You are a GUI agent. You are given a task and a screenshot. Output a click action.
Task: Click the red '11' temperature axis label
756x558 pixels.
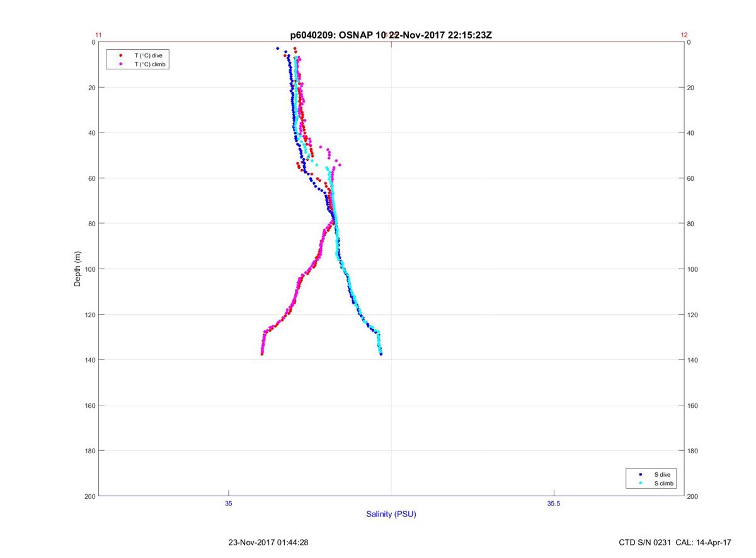coord(98,35)
